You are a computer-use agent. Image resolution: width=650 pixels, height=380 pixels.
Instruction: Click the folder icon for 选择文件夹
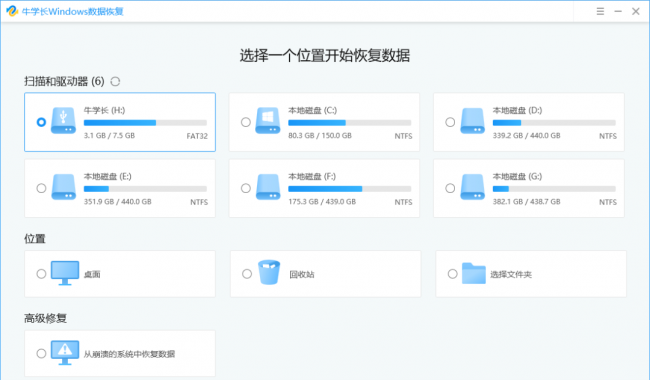coord(474,273)
